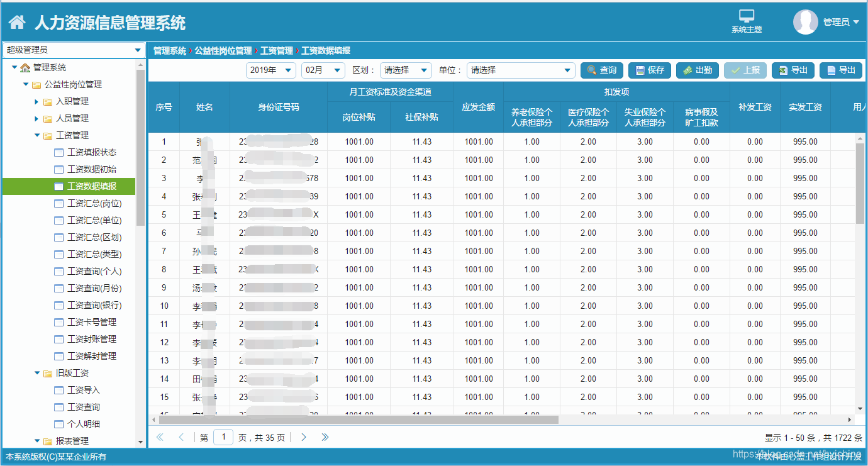This screenshot has height=466, width=868.
Task: Open 工资导入 under 旧版工资
Action: coord(84,390)
